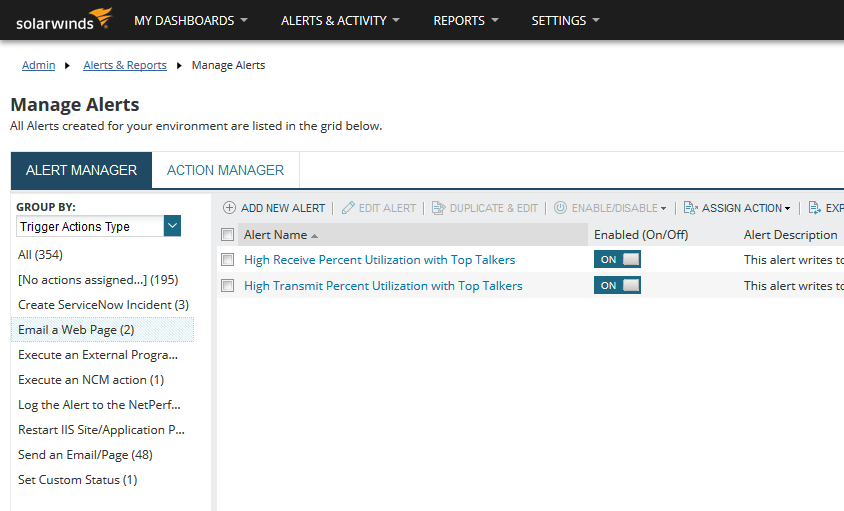This screenshot has width=844, height=511.
Task: Toggle off High Receive Percent Utilization alert
Action: click(x=617, y=260)
